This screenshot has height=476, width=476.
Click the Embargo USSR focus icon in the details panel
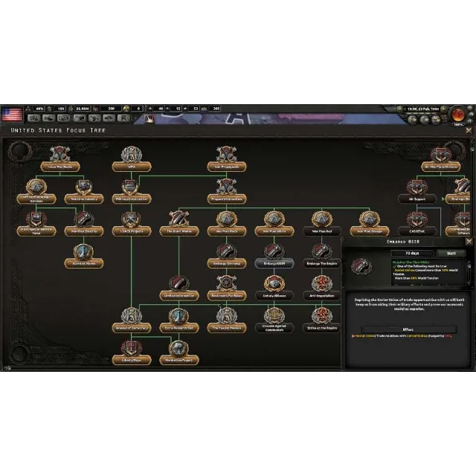pos(361,266)
